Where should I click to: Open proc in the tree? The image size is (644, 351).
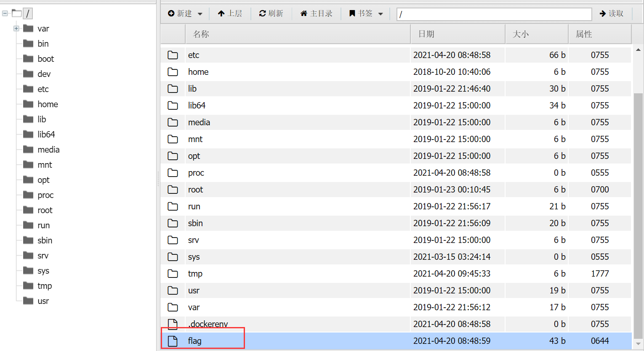(45, 195)
